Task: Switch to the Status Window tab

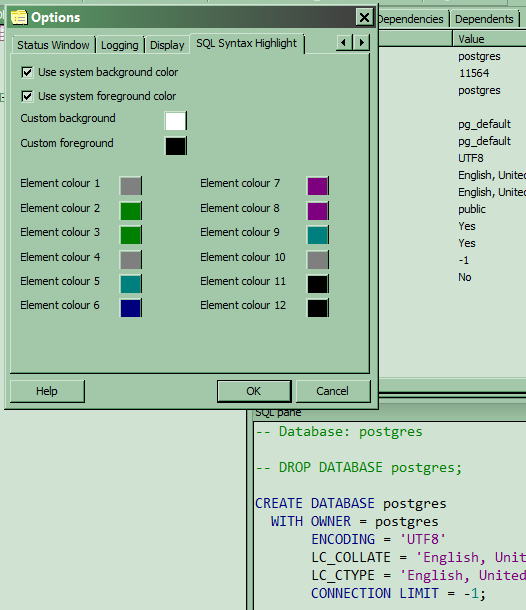Action: point(53,45)
